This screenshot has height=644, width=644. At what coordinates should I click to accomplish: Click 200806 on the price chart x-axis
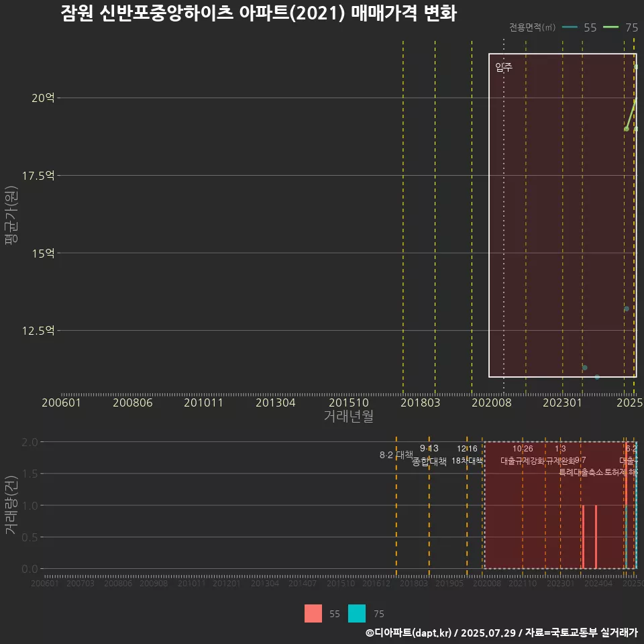click(133, 402)
